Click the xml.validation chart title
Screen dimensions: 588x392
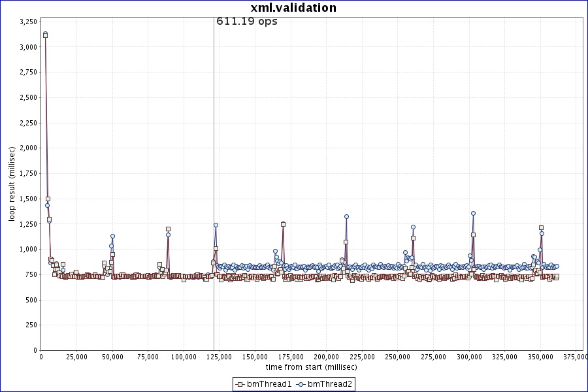tap(293, 8)
